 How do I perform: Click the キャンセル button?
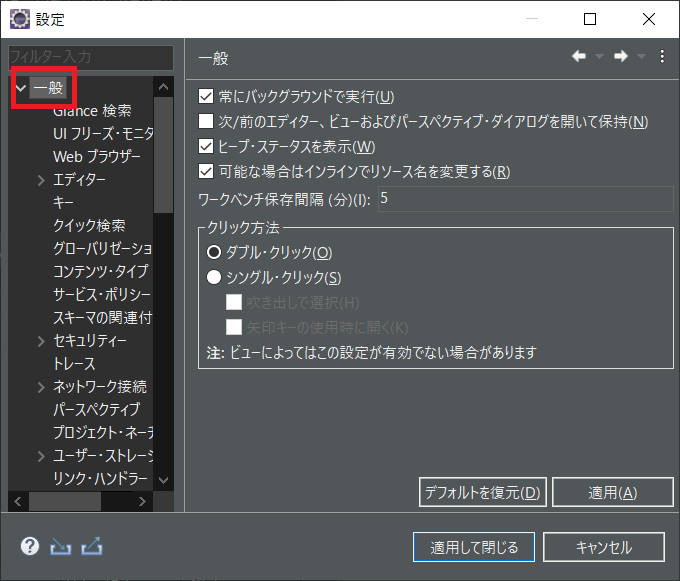pos(604,547)
